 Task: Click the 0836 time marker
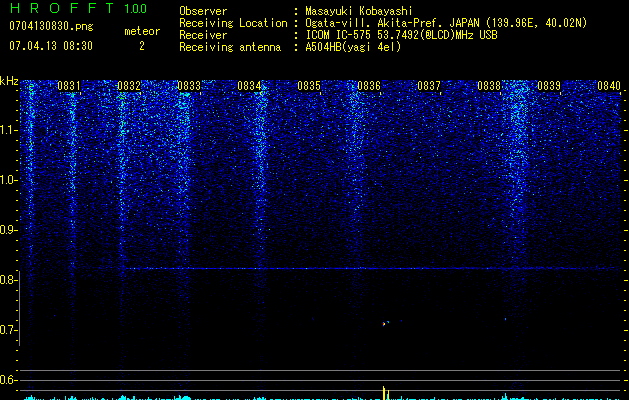point(369,86)
